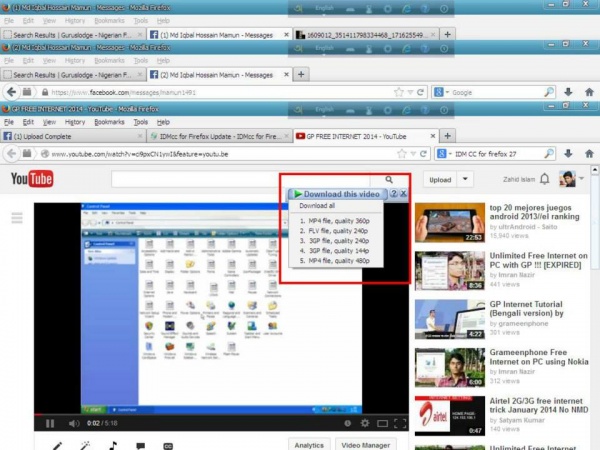The width and height of the screenshot is (600, 450).
Task: Choose 3GP file, quality 144p
Action: click(x=334, y=251)
